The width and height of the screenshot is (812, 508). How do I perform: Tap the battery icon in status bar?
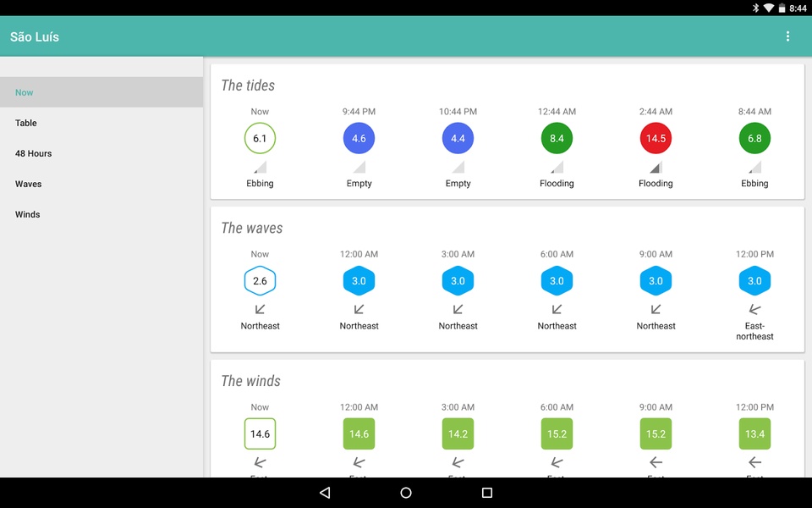(x=782, y=8)
